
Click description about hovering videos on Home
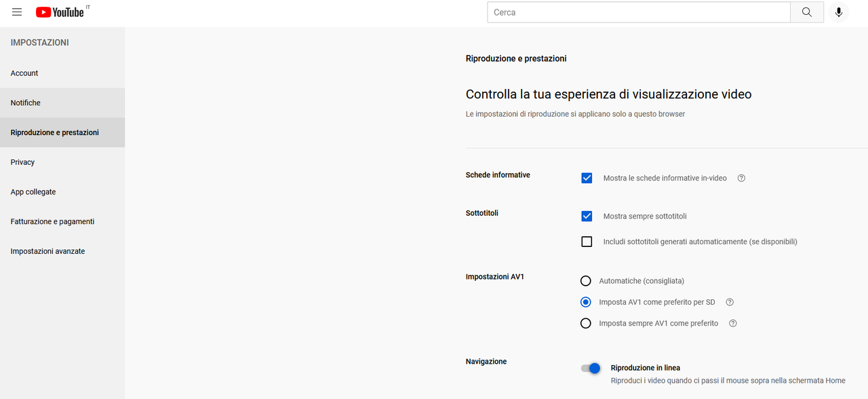728,381
